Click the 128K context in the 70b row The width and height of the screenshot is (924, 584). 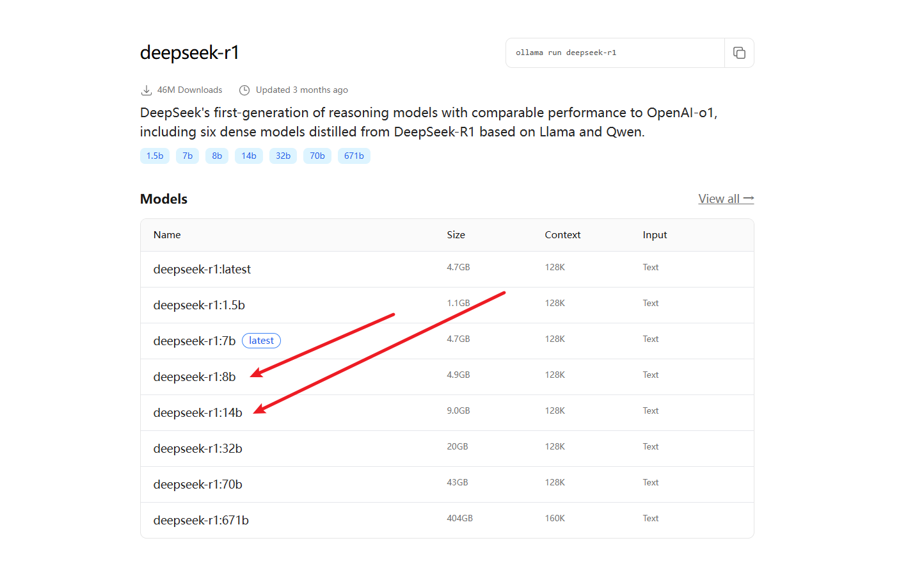tap(555, 482)
